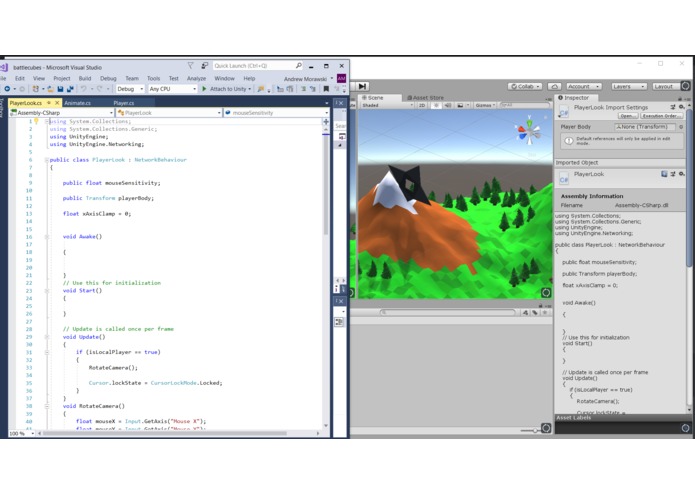Viewport: 695px width, 494px height.
Task: Open the PlayerLook class dropdown
Action: [x=169, y=113]
